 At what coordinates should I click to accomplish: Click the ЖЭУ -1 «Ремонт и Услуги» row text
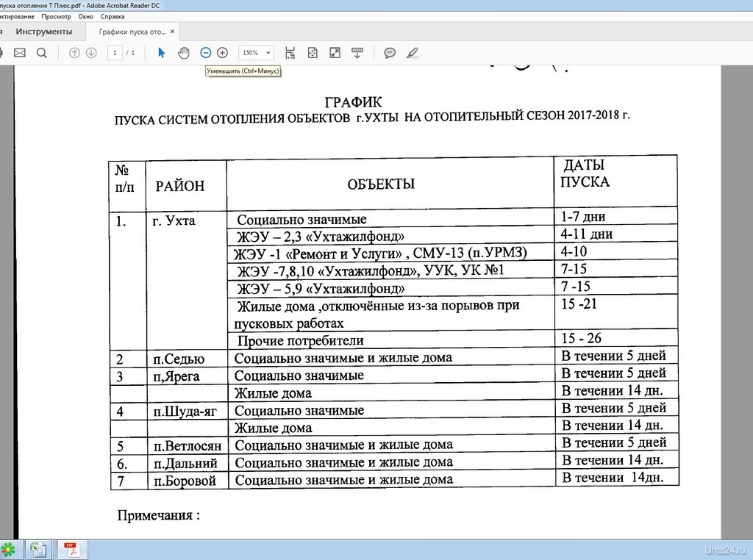coord(380,254)
